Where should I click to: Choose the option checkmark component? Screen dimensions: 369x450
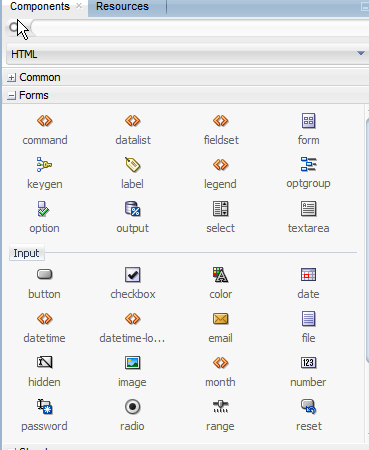click(x=44, y=215)
